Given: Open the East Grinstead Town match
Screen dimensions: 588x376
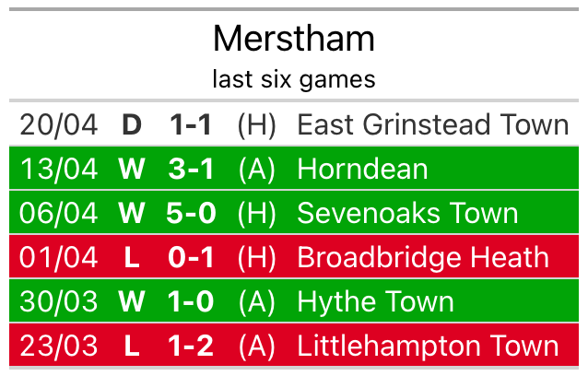Looking at the screenshot, I should [x=432, y=124].
